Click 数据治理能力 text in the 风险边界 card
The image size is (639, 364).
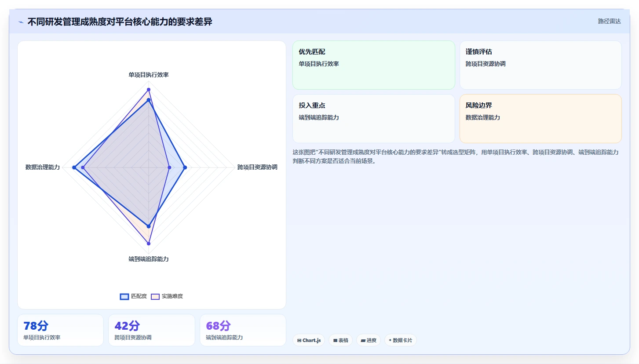pos(483,117)
